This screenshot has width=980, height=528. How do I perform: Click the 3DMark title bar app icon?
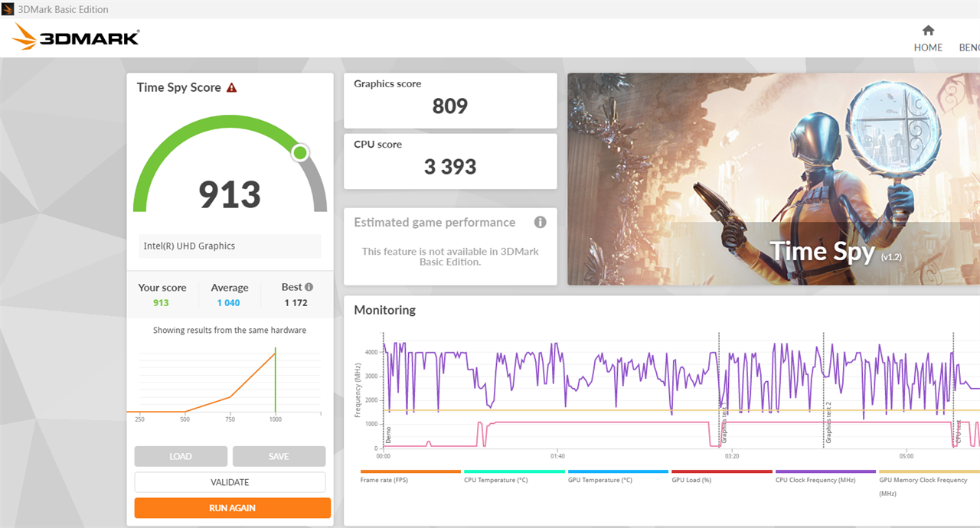pyautogui.click(x=8, y=10)
